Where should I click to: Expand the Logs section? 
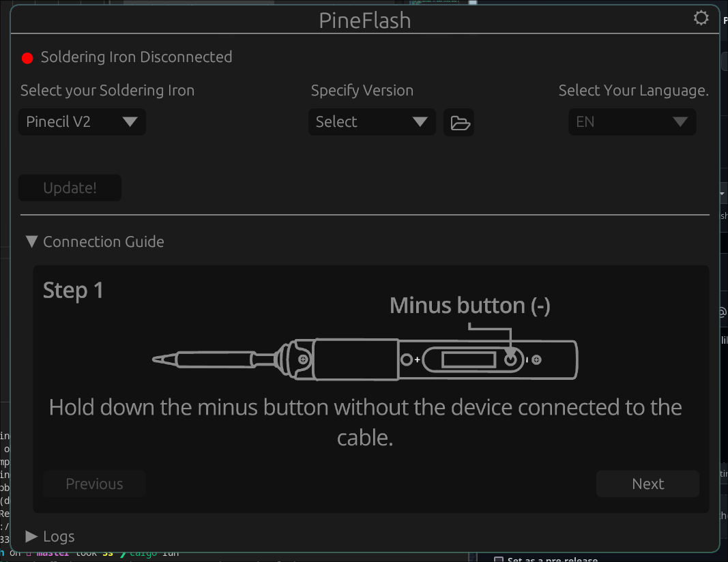pos(50,537)
